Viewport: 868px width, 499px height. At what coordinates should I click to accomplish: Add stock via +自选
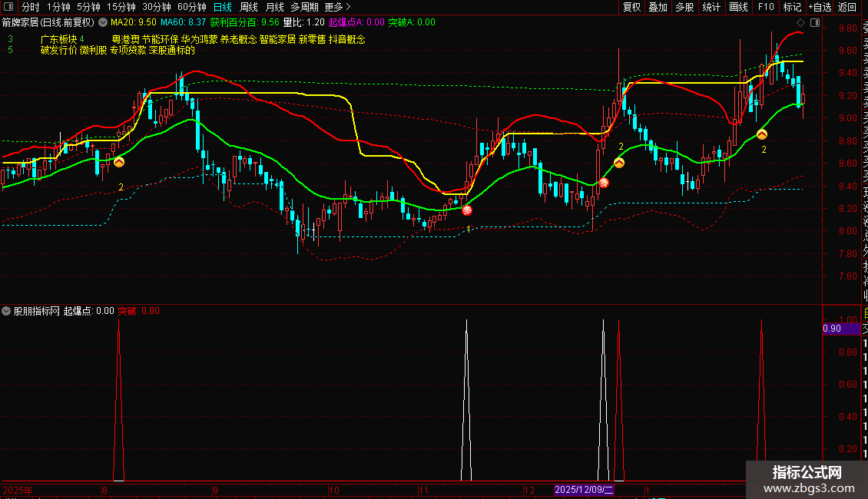click(820, 7)
